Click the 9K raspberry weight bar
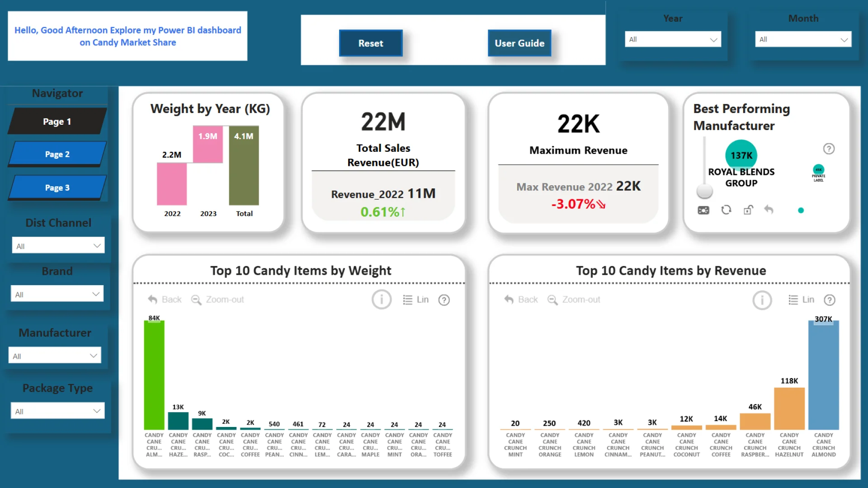Viewport: 868px width, 488px height. coord(202,424)
